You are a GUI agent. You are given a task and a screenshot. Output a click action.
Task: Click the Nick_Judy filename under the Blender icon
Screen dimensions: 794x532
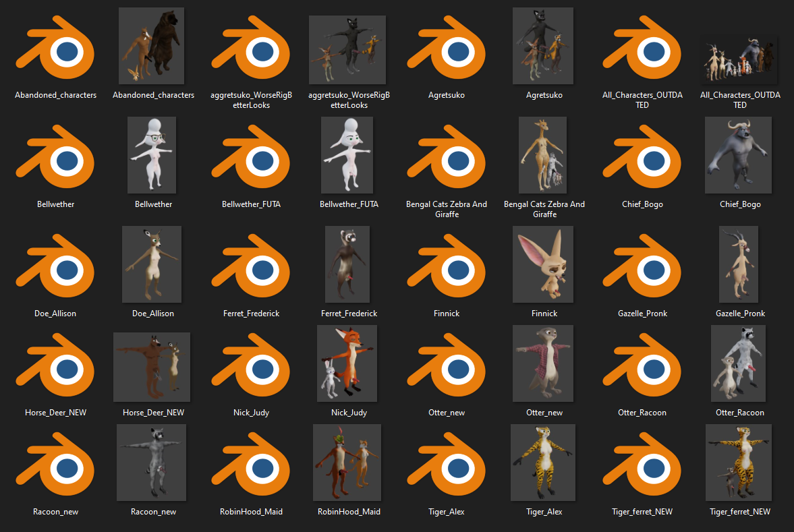pyautogui.click(x=251, y=413)
